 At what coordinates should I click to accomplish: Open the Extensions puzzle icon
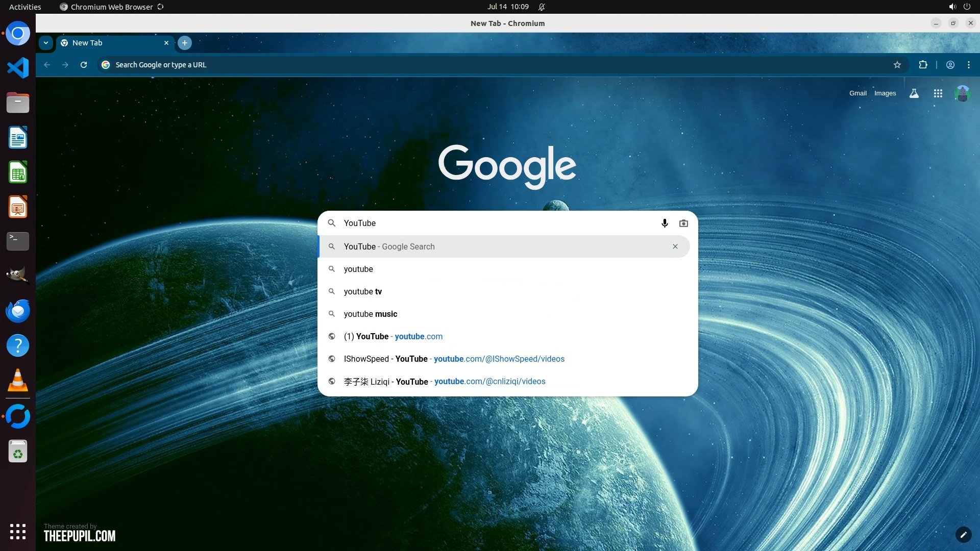923,65
